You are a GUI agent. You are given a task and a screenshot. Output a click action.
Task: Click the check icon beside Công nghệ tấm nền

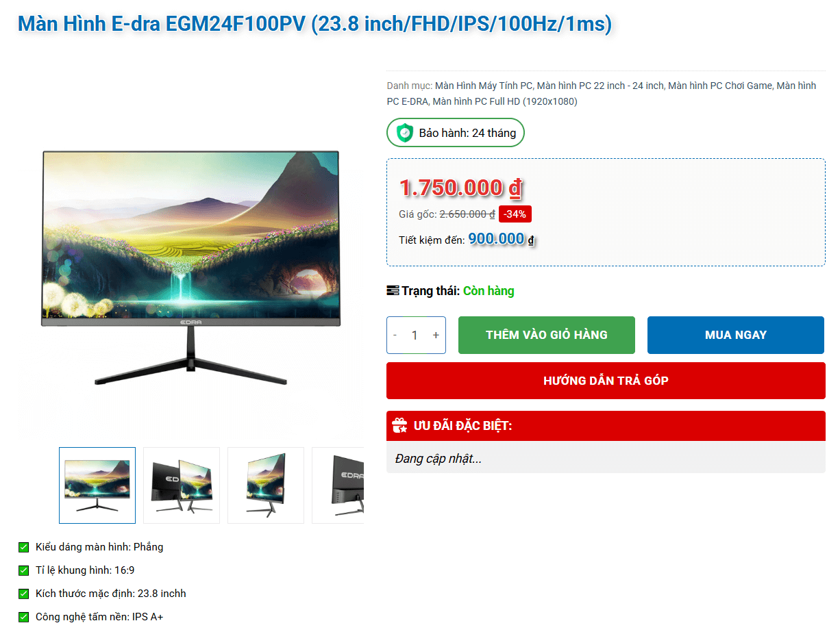pos(24,617)
